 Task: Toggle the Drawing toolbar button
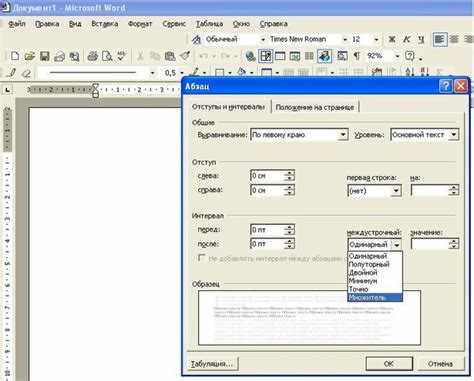(x=324, y=56)
